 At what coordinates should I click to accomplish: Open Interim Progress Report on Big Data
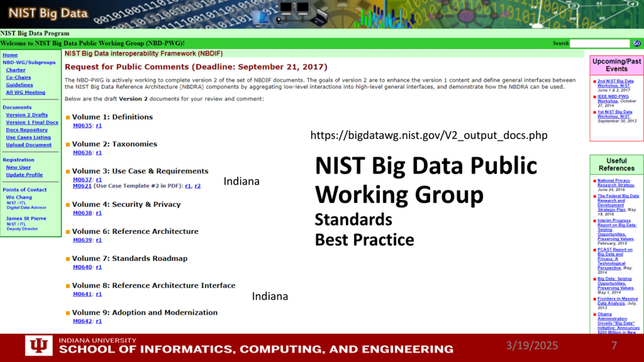[x=617, y=230]
